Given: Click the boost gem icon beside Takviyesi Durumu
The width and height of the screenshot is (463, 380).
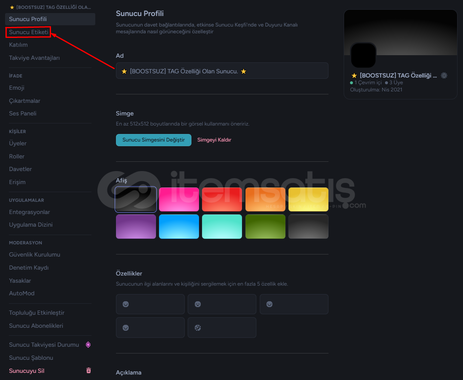Looking at the screenshot, I should 88,345.
